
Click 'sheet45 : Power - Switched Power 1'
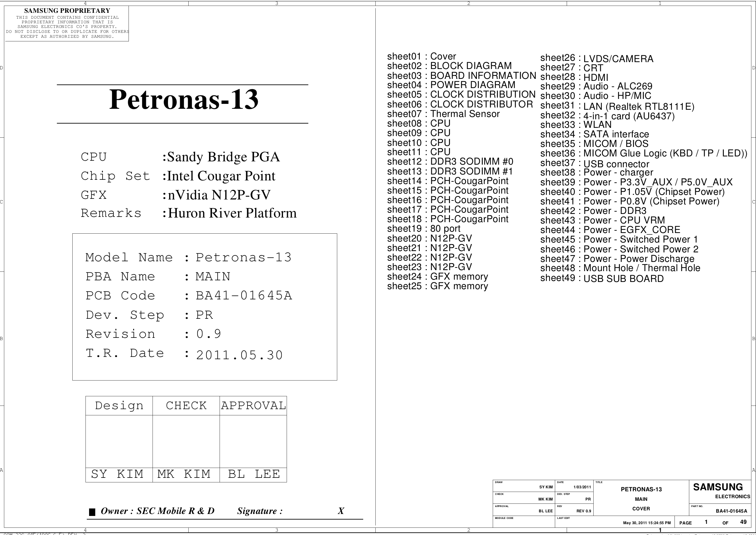(x=619, y=239)
